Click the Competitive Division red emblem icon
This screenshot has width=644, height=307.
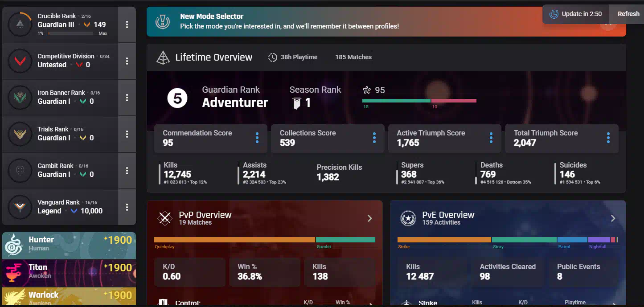(20, 61)
